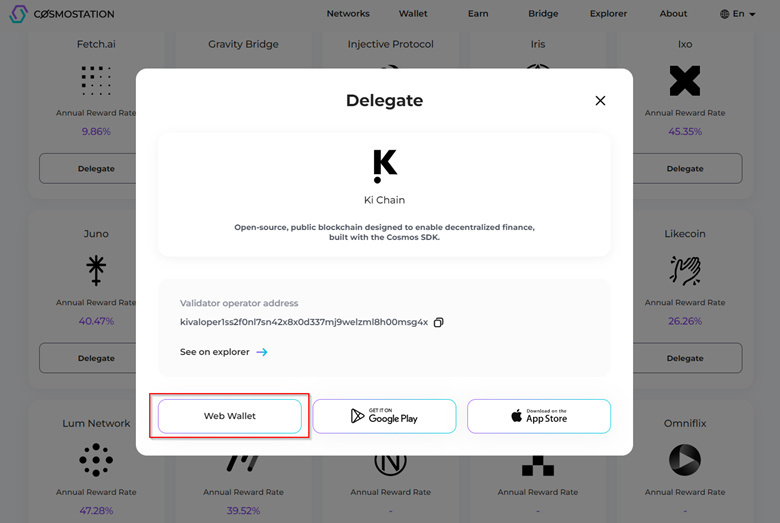Viewport: 780px width, 523px height.
Task: Click the Fetch.ai dotted logo
Action: click(96, 81)
